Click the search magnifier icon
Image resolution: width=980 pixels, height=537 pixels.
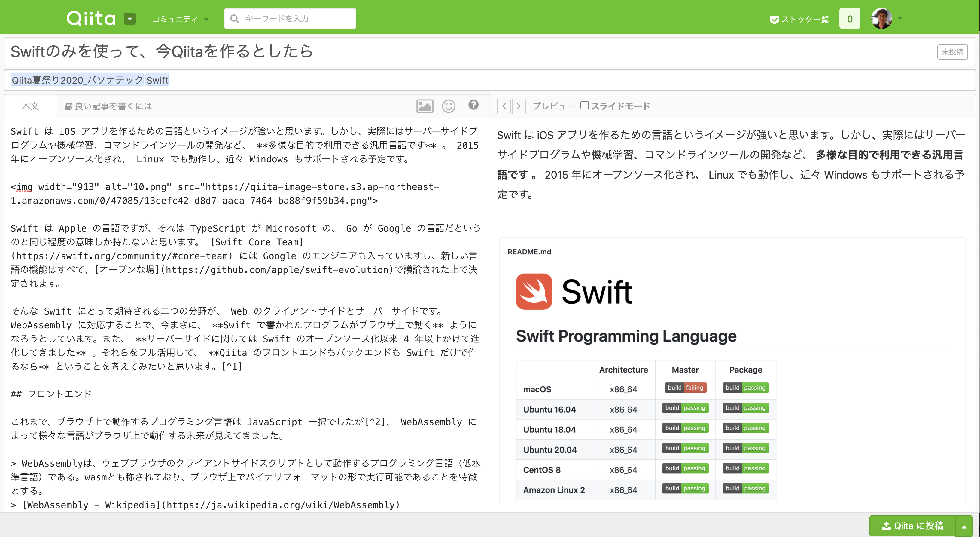pos(234,19)
